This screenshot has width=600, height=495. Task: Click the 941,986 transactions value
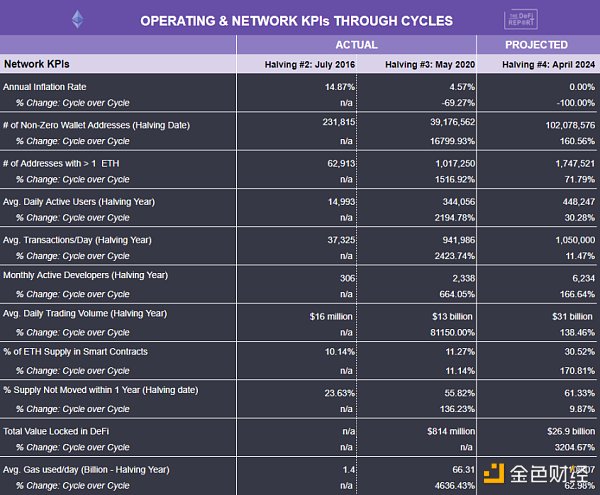(x=459, y=240)
